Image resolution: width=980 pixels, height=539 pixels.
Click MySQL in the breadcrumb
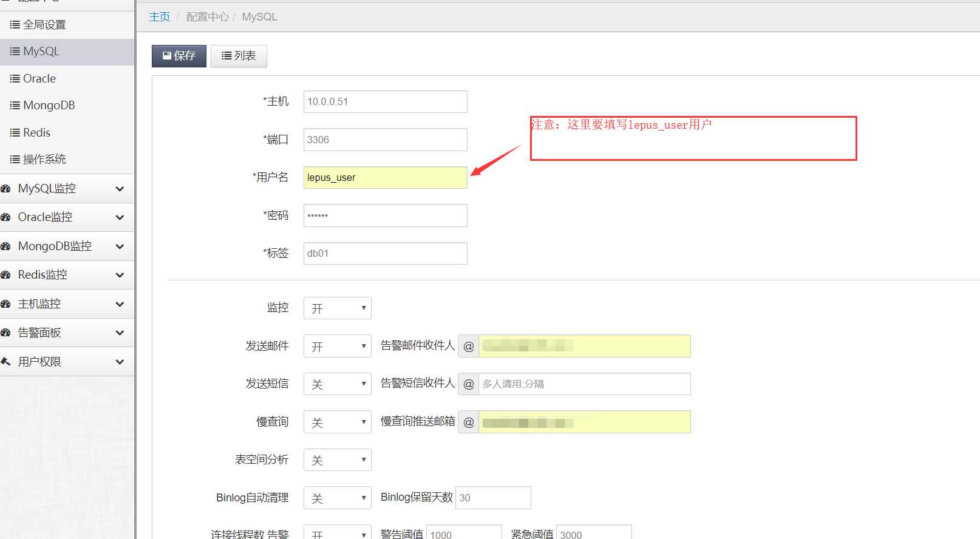click(x=259, y=17)
